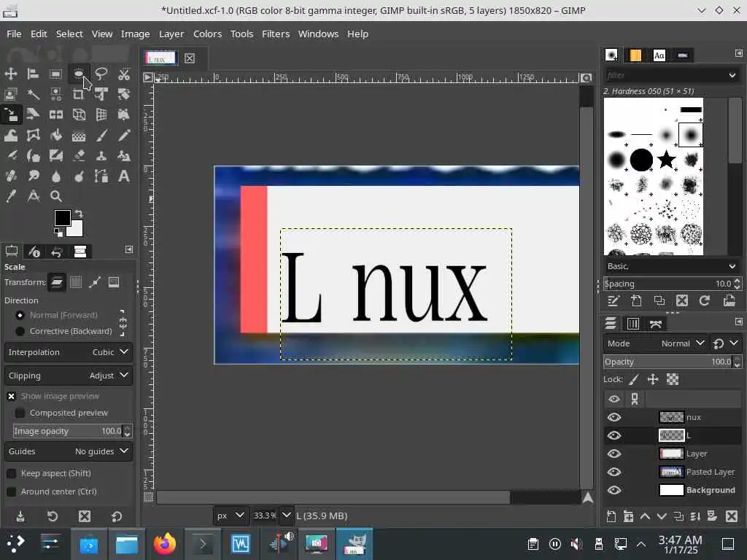
Task: Open the Windows menu
Action: point(318,34)
